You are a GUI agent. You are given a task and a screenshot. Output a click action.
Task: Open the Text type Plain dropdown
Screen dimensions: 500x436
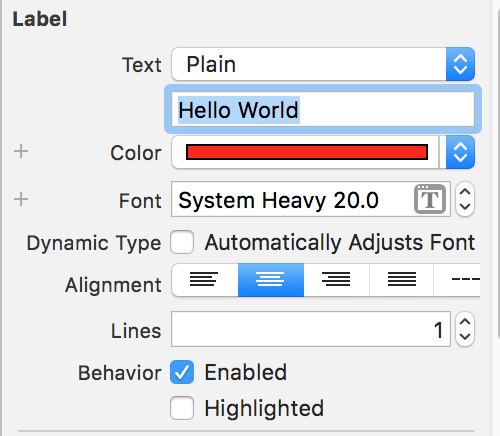(x=323, y=64)
